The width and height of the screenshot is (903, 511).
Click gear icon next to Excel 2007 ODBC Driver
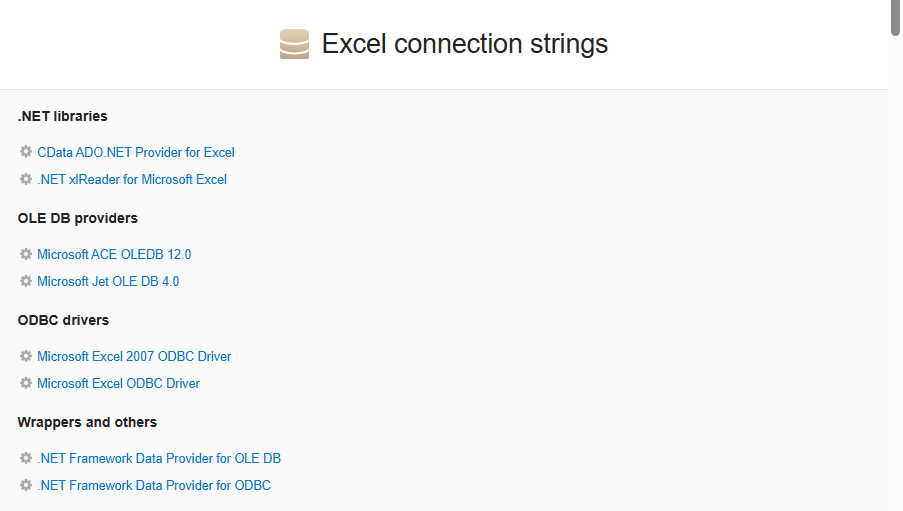25,356
